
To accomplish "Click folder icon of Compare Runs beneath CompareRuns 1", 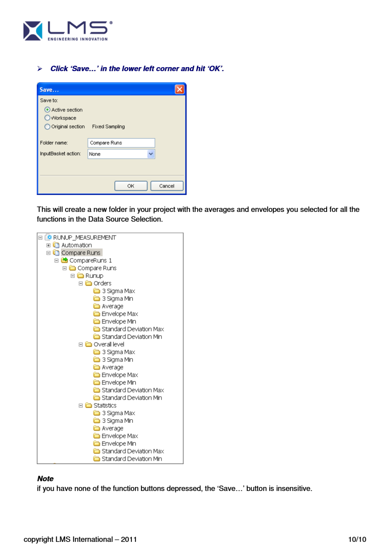I will click(x=73, y=268).
